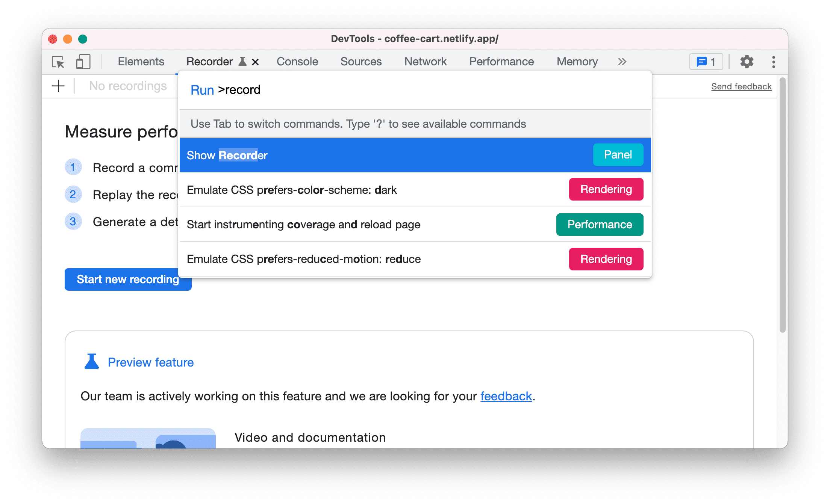
Task: Click the toggle device toolbar icon
Action: click(83, 62)
